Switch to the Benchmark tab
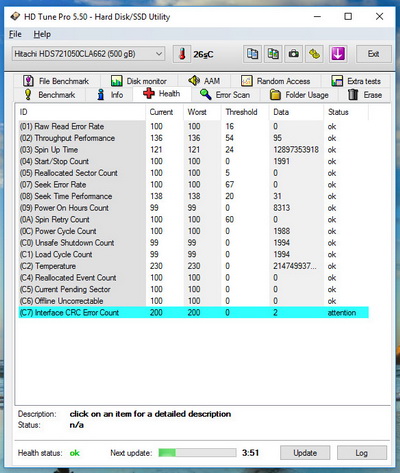Viewport: 400px width, 473px height. coord(50,95)
